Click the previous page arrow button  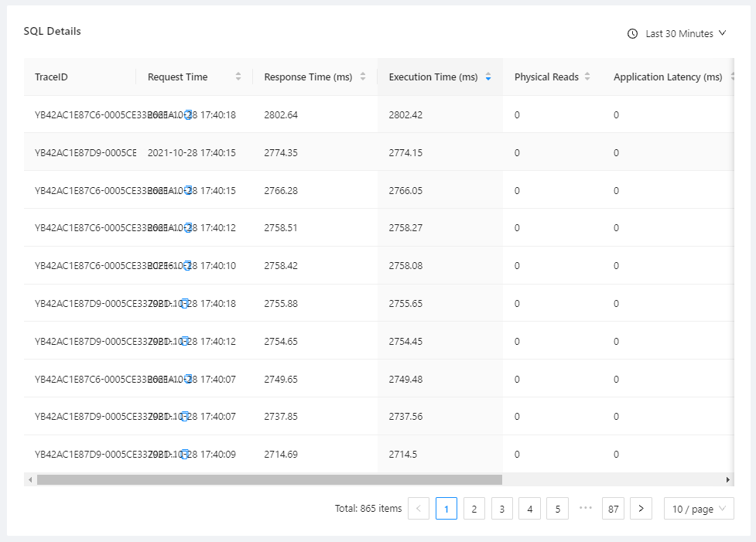coord(419,509)
